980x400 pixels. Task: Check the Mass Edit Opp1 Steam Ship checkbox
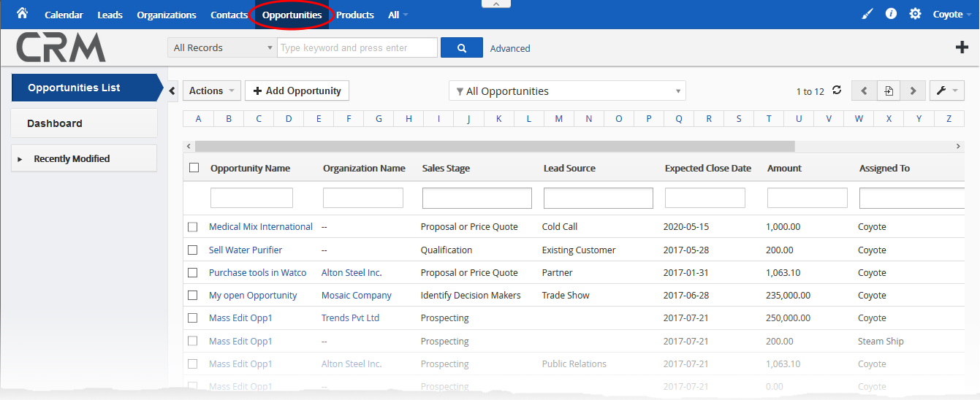(x=193, y=341)
